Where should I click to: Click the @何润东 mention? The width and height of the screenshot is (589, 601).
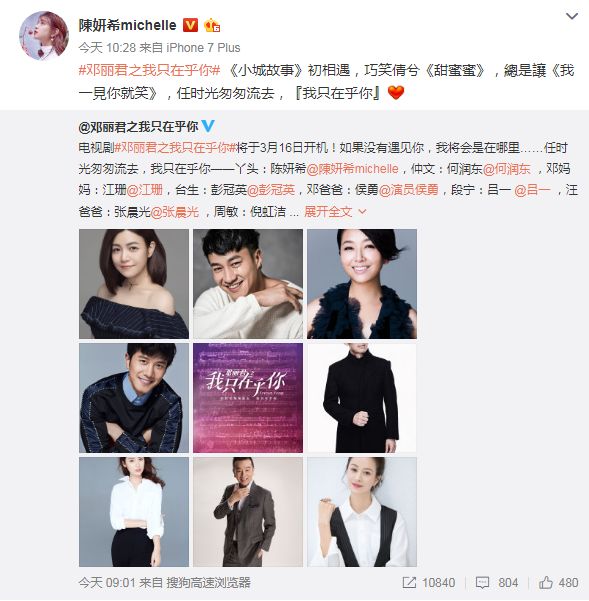pyautogui.click(x=507, y=169)
